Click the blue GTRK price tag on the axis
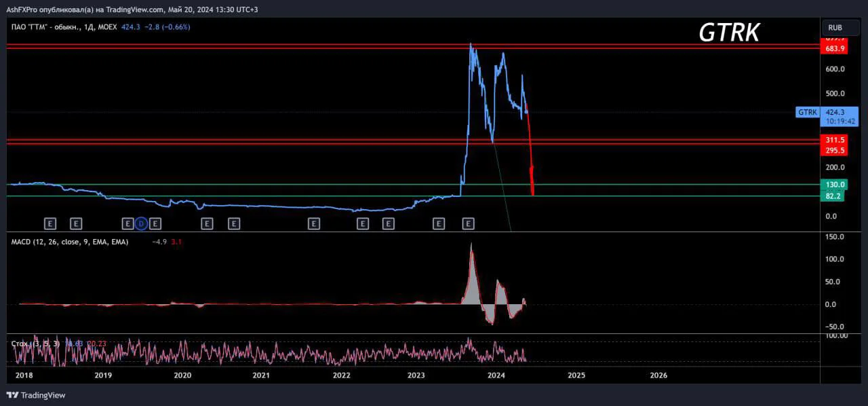Viewport: 868px width, 406px height. (x=807, y=112)
